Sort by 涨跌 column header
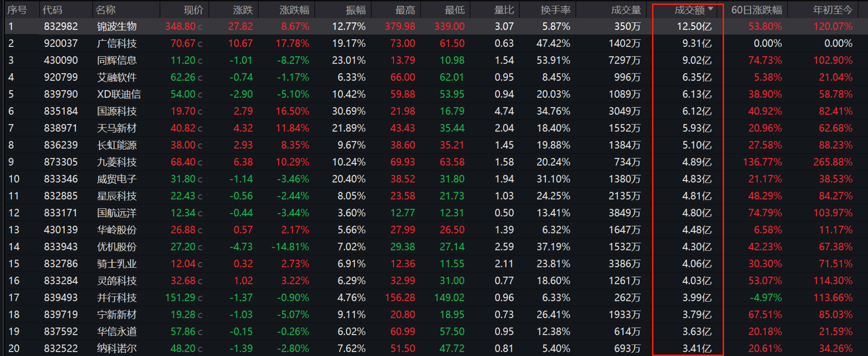868x356 pixels. coord(243,10)
